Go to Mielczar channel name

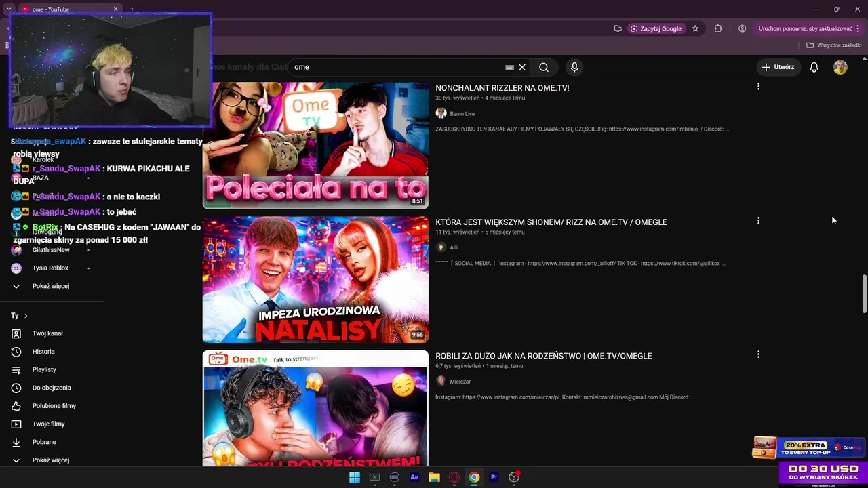tap(460, 382)
